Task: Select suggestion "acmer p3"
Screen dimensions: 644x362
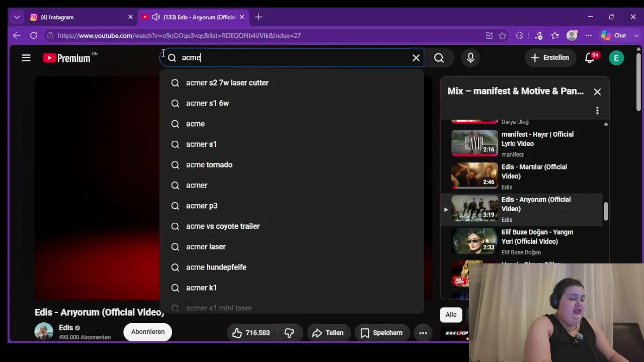Action: (292, 206)
